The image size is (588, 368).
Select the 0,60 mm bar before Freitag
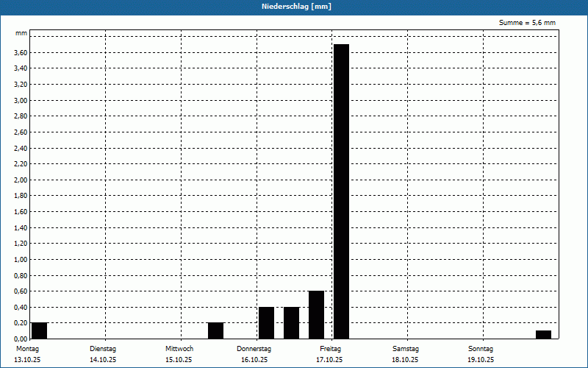pos(316,315)
